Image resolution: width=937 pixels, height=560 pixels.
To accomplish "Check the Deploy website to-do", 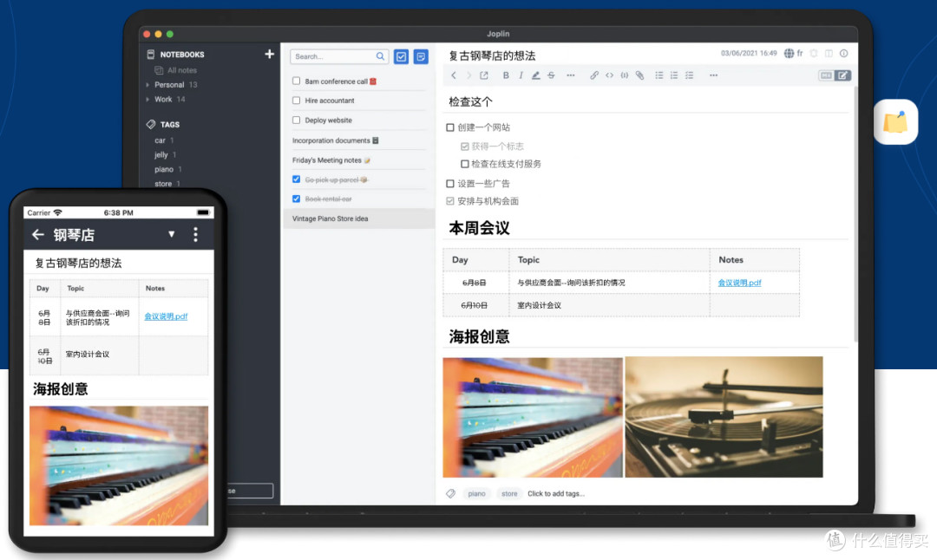I will 297,120.
